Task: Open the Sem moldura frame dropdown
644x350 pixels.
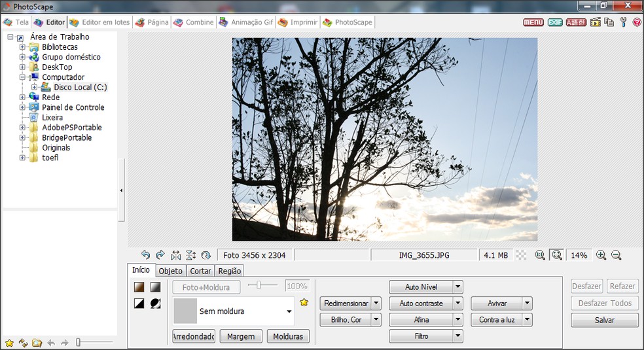Action: [x=289, y=311]
